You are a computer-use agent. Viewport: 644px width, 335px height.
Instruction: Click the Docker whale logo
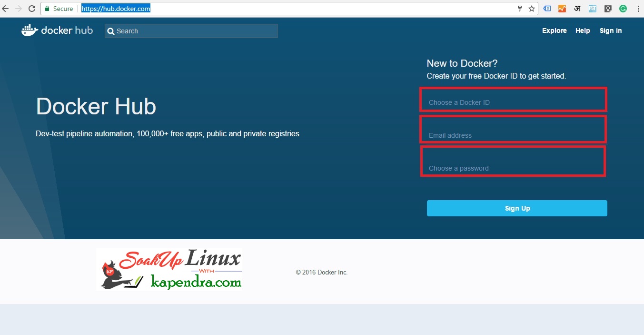pos(29,30)
